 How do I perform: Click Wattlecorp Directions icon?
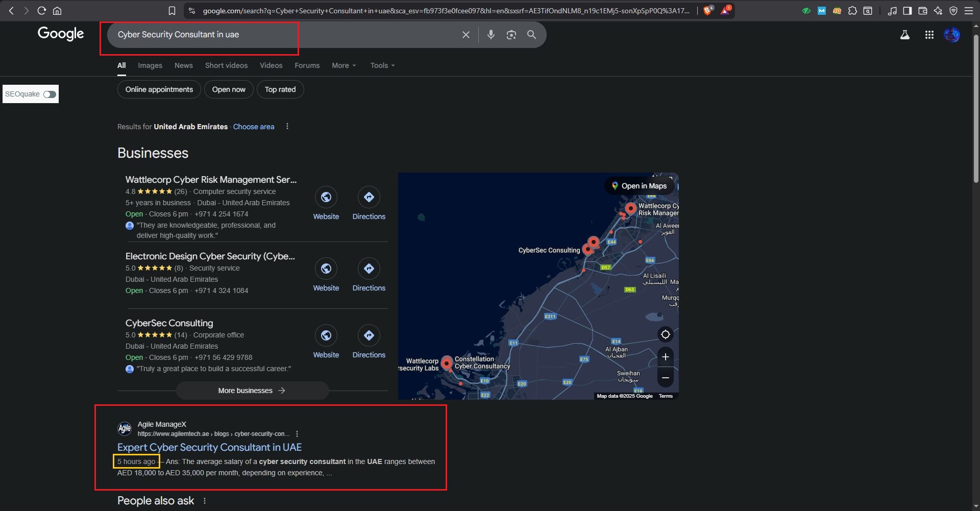[369, 198]
